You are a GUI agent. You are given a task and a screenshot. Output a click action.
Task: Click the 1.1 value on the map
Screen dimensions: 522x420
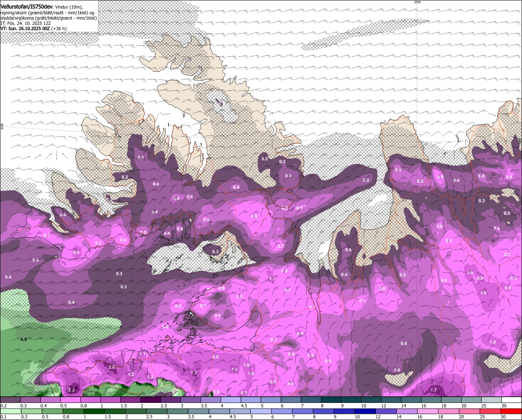142,354
